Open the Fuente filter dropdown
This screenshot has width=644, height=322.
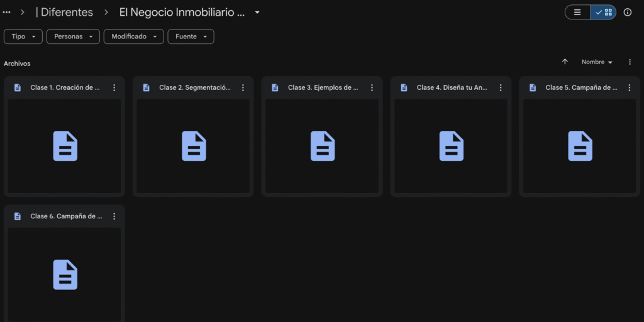pos(191,36)
